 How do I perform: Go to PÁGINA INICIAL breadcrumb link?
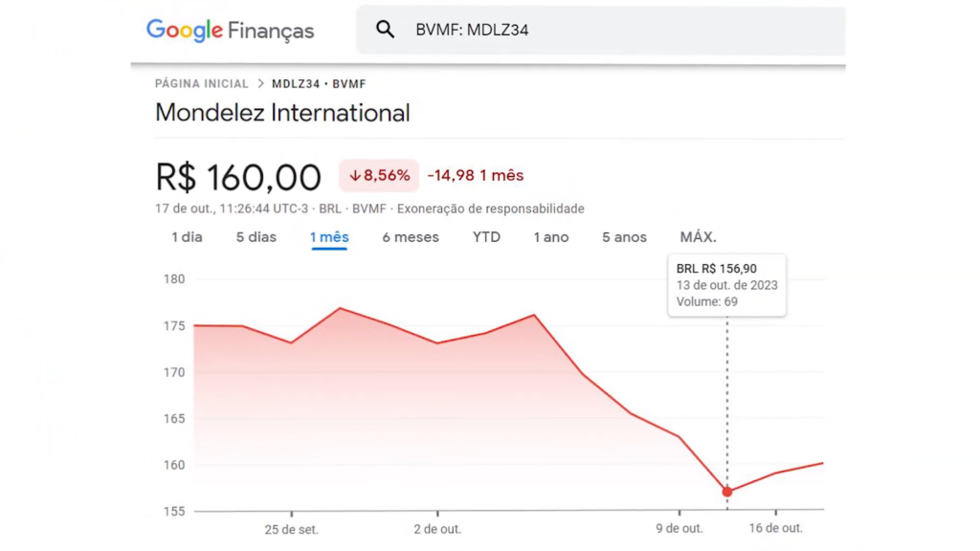201,83
